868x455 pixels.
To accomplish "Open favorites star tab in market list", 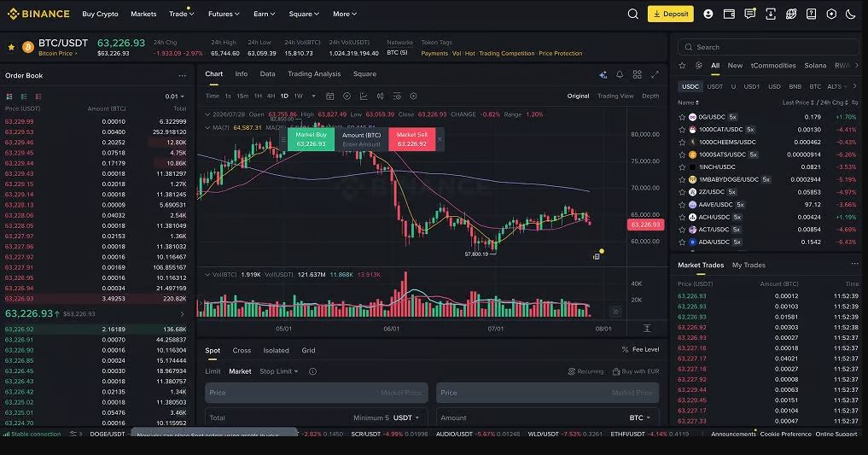I will coord(682,66).
